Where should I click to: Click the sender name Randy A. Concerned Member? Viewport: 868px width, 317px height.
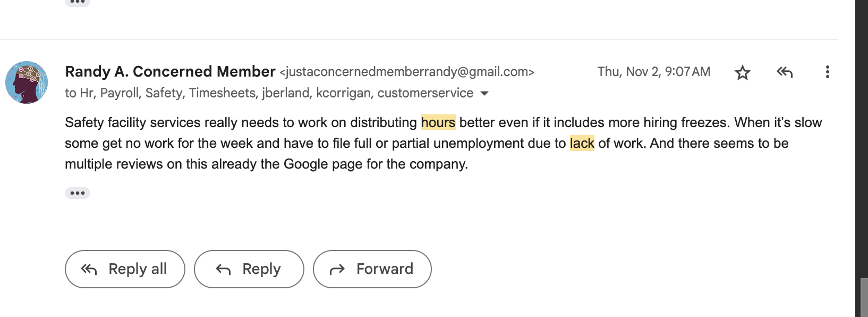170,71
